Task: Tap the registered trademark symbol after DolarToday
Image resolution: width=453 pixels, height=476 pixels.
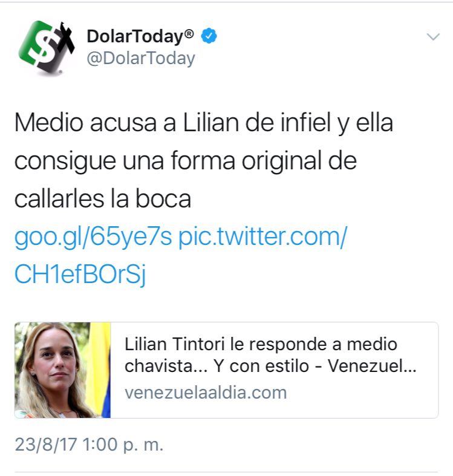Action: (189, 33)
